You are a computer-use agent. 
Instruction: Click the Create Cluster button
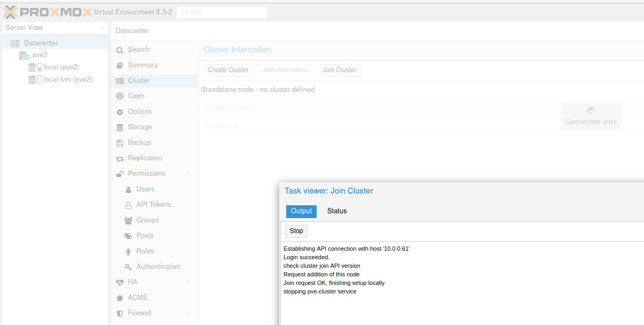point(228,70)
